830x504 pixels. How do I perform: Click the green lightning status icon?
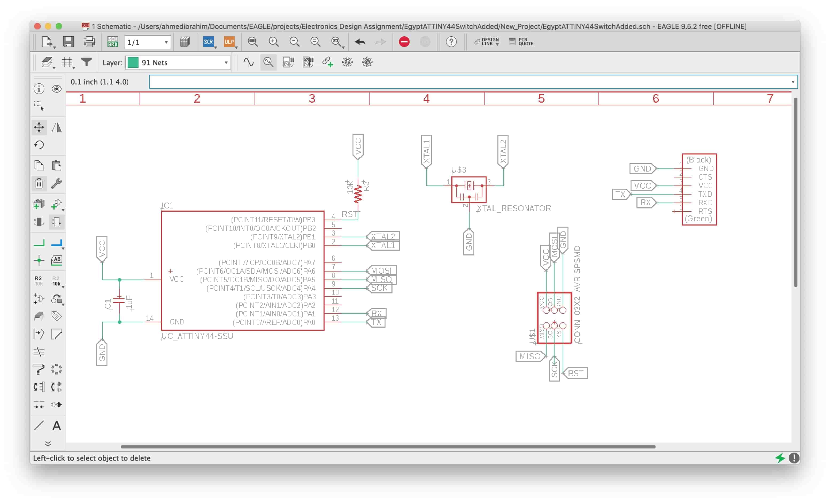pyautogui.click(x=780, y=458)
